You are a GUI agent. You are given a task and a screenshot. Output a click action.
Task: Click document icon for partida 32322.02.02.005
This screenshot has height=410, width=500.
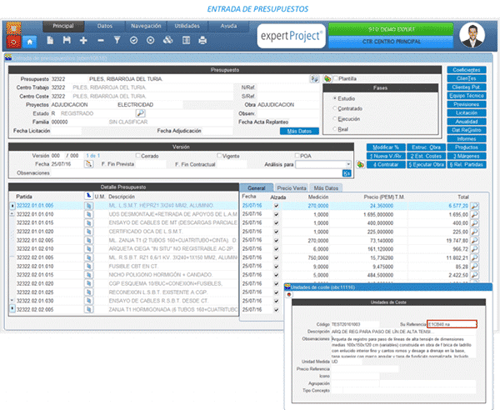(x=89, y=310)
